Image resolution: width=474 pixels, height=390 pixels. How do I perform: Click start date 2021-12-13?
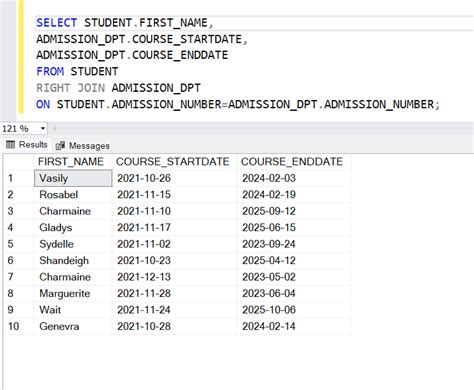coord(174,277)
